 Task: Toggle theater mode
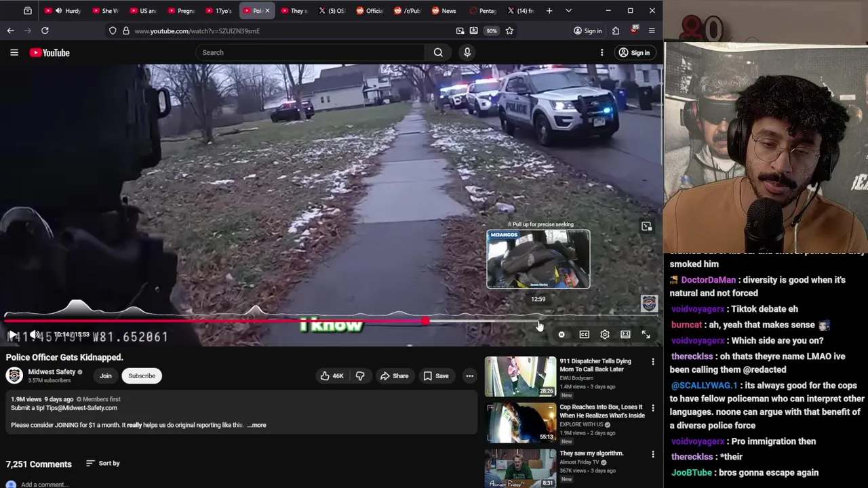pos(625,335)
